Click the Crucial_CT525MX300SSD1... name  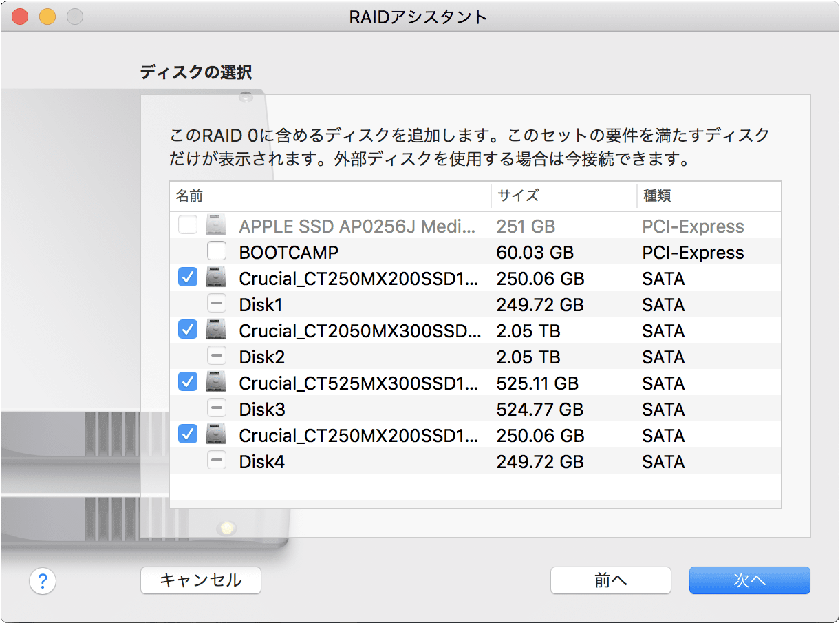(x=358, y=383)
